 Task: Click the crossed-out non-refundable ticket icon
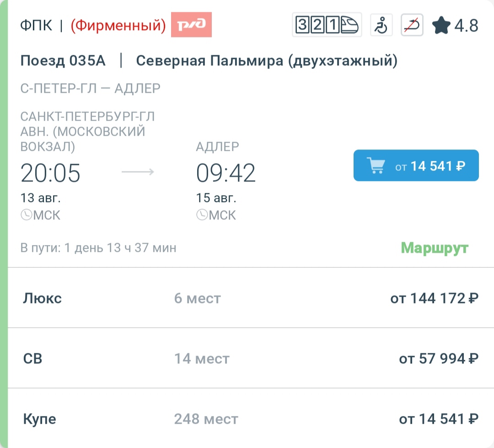[x=412, y=25]
